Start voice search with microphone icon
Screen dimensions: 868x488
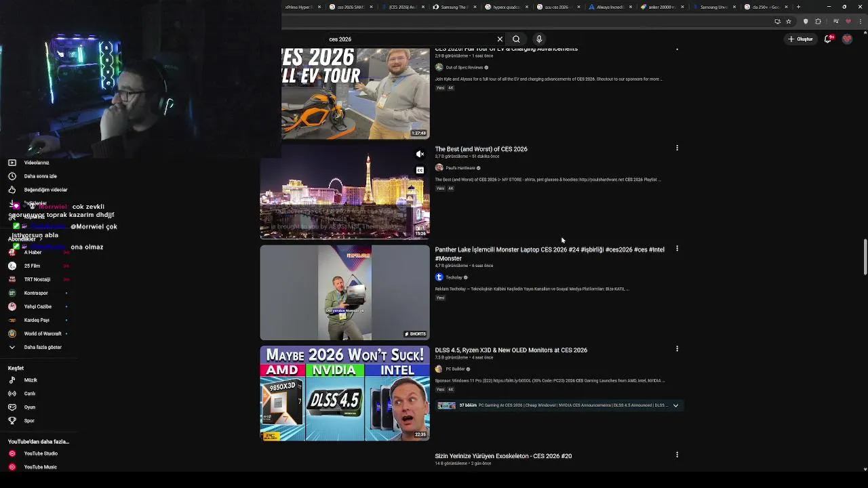click(x=539, y=39)
